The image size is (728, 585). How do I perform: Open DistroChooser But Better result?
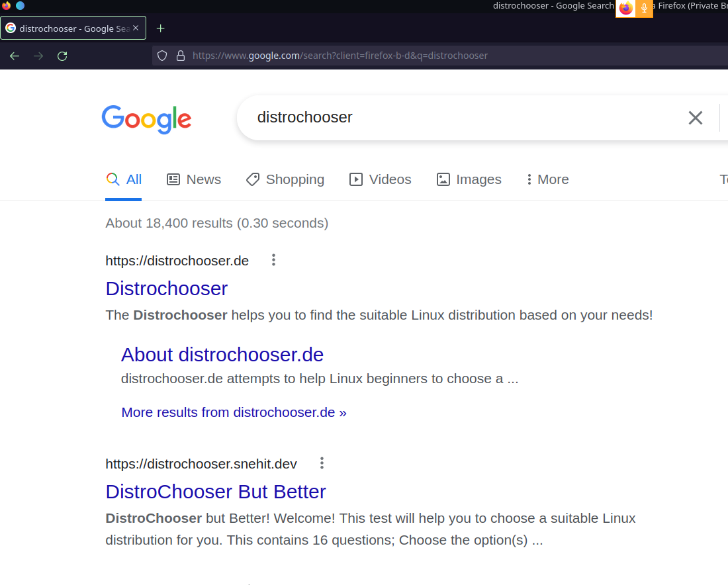(216, 492)
